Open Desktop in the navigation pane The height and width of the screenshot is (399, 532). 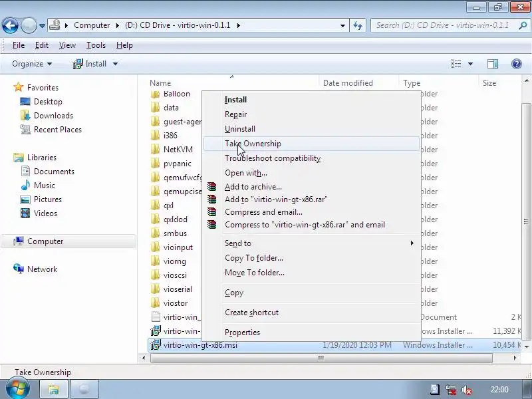(x=48, y=102)
